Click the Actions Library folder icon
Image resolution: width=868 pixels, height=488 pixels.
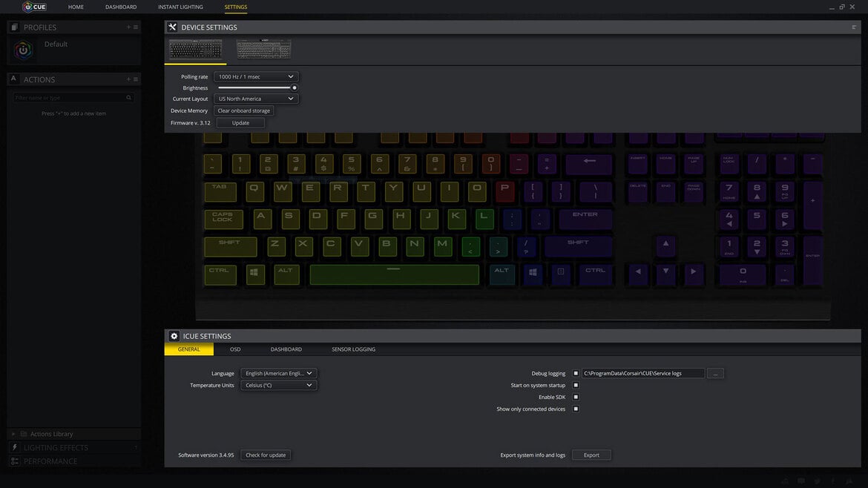point(23,434)
